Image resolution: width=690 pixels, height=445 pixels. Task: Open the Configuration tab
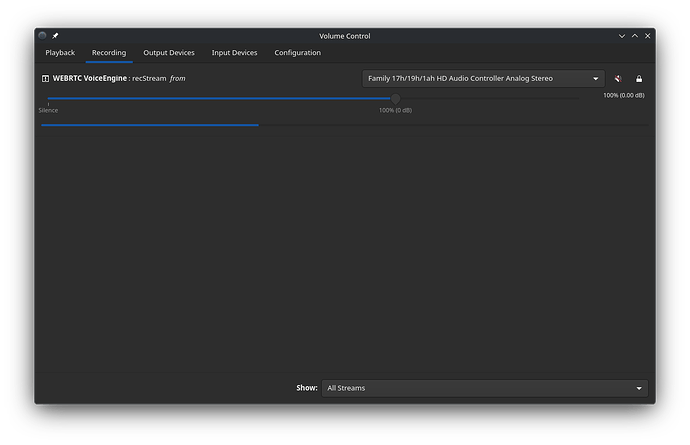[298, 53]
